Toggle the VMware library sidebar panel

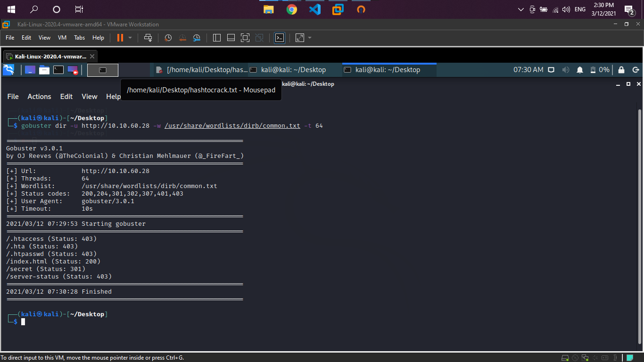[217, 38]
